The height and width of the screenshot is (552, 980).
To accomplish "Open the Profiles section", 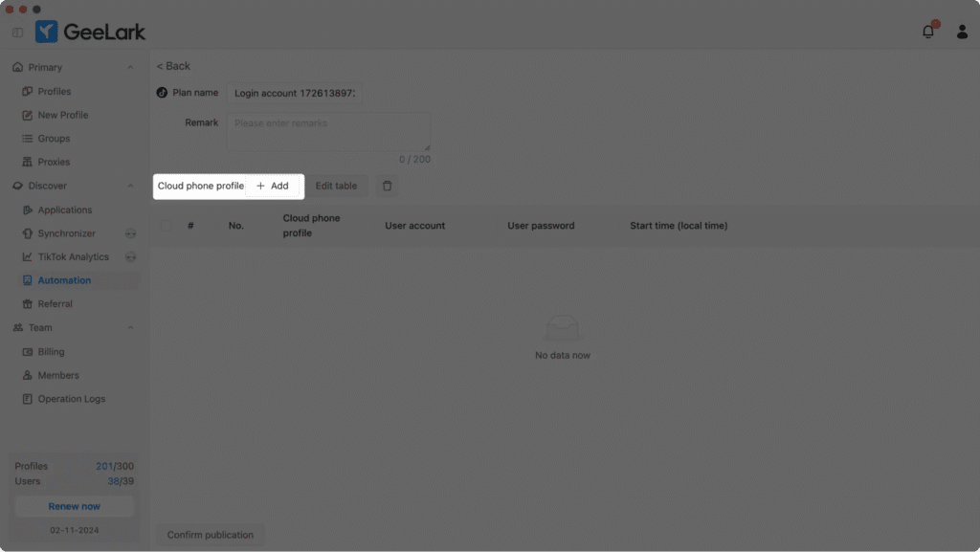I will tap(53, 91).
